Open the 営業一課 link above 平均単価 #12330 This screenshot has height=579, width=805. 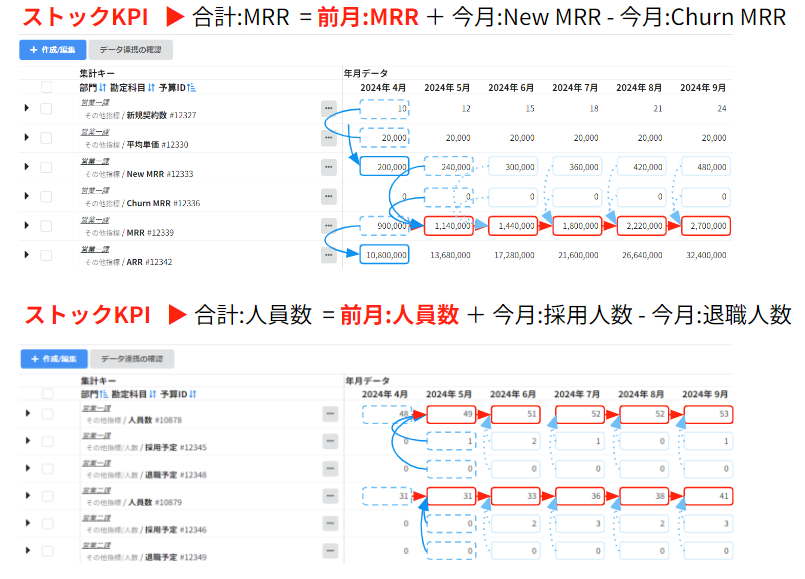(x=95, y=132)
